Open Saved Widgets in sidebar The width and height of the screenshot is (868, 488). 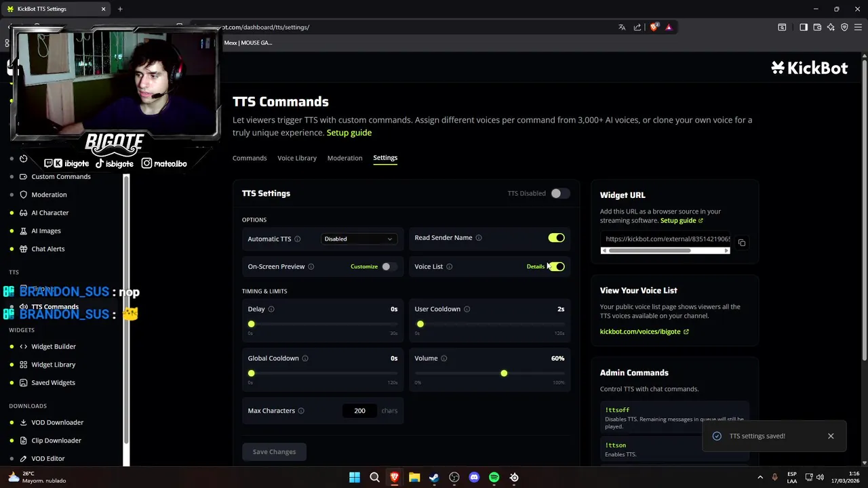click(x=53, y=383)
